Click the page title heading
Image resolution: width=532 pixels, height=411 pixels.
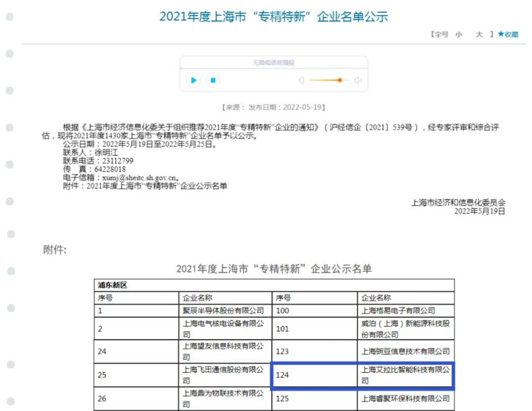click(x=273, y=16)
